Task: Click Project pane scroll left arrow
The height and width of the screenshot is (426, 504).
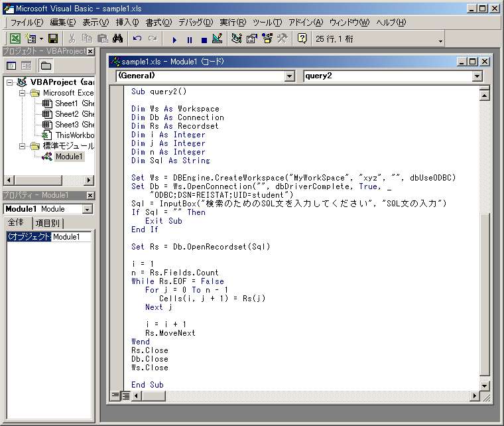Action: [x=9, y=180]
